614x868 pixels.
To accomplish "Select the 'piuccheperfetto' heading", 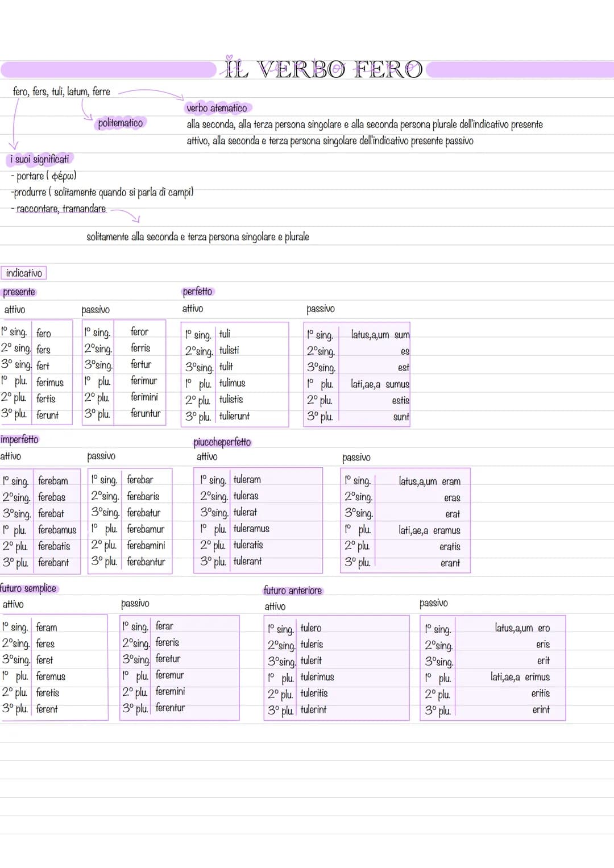I will coord(222,442).
